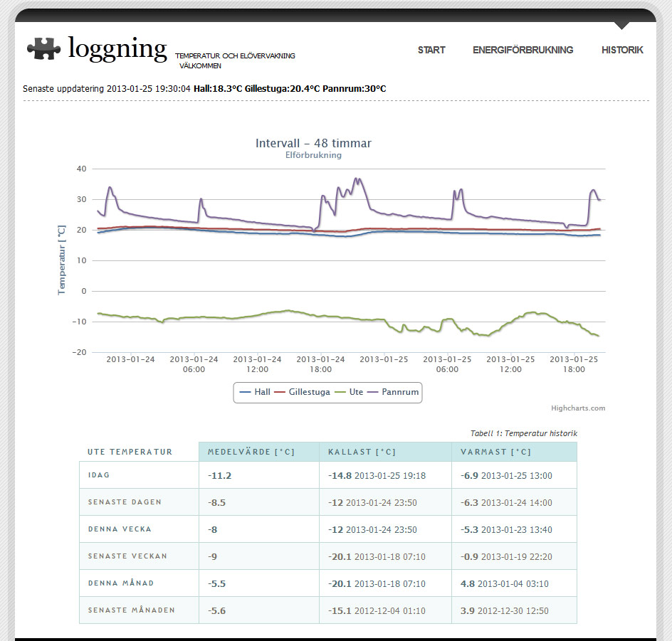672x641 pixels.
Task: Click the puzzle piece logo icon
Action: (44, 48)
